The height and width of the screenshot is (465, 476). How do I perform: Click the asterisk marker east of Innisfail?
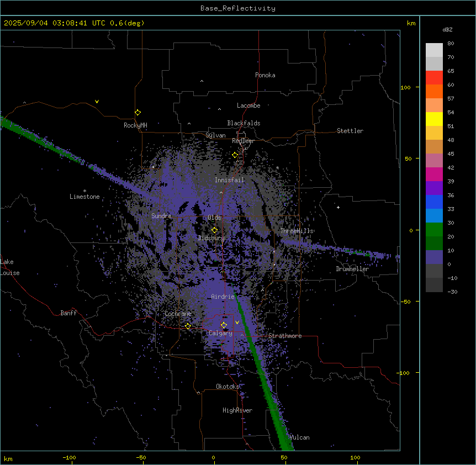click(277, 168)
